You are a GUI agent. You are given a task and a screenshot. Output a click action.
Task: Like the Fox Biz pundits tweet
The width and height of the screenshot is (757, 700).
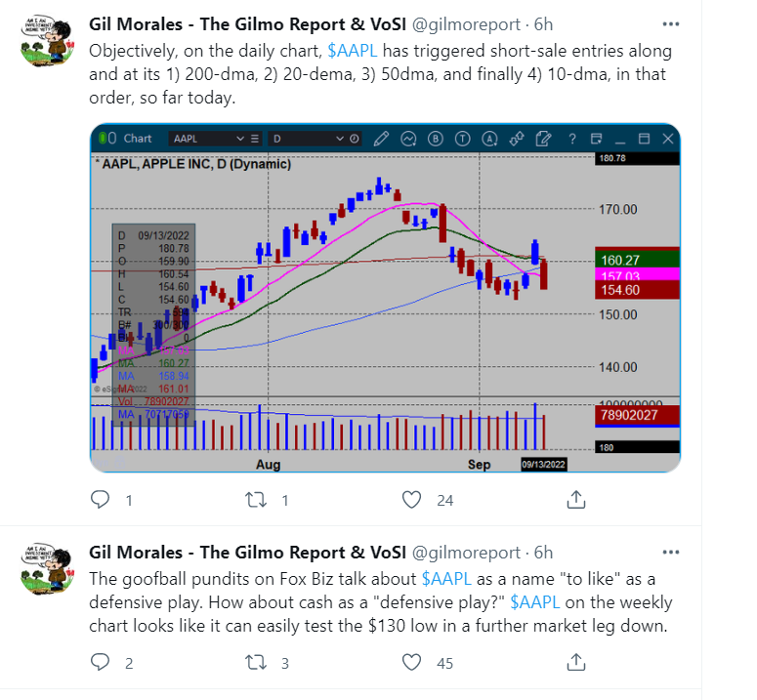pos(412,663)
